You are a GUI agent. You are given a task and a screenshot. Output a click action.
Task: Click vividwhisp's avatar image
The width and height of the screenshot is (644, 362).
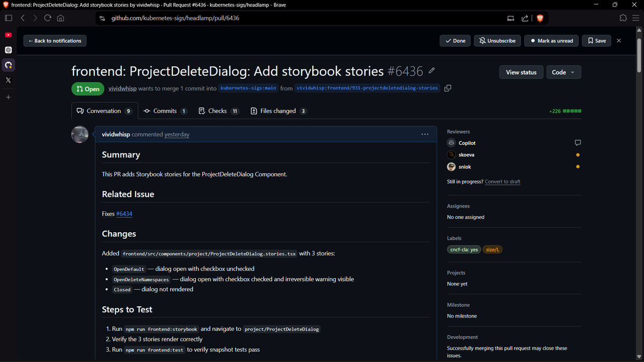coord(80,135)
